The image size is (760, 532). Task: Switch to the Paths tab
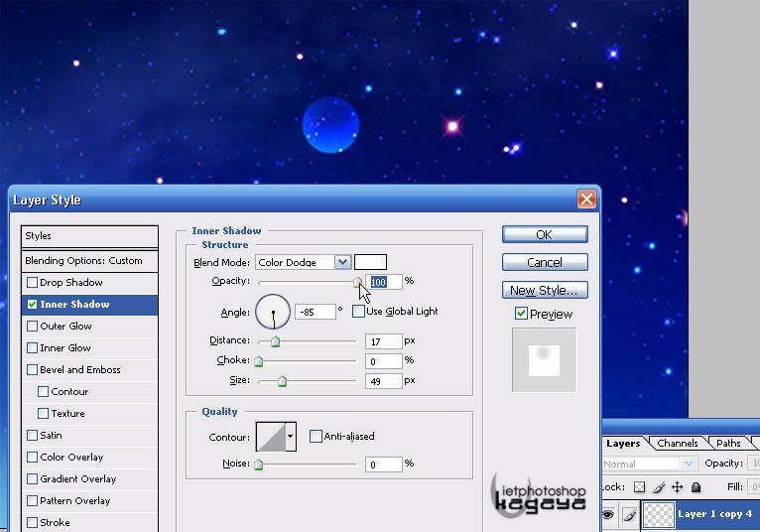pos(728,444)
